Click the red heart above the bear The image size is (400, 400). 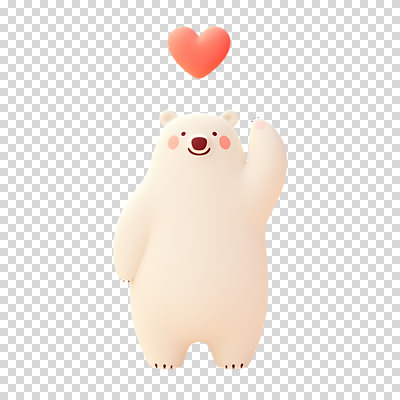coord(199,52)
